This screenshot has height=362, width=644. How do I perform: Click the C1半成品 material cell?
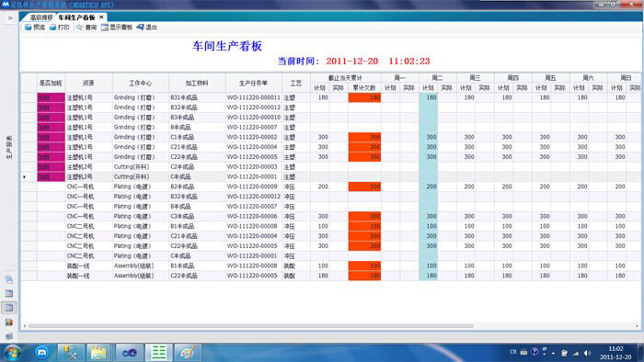point(197,137)
